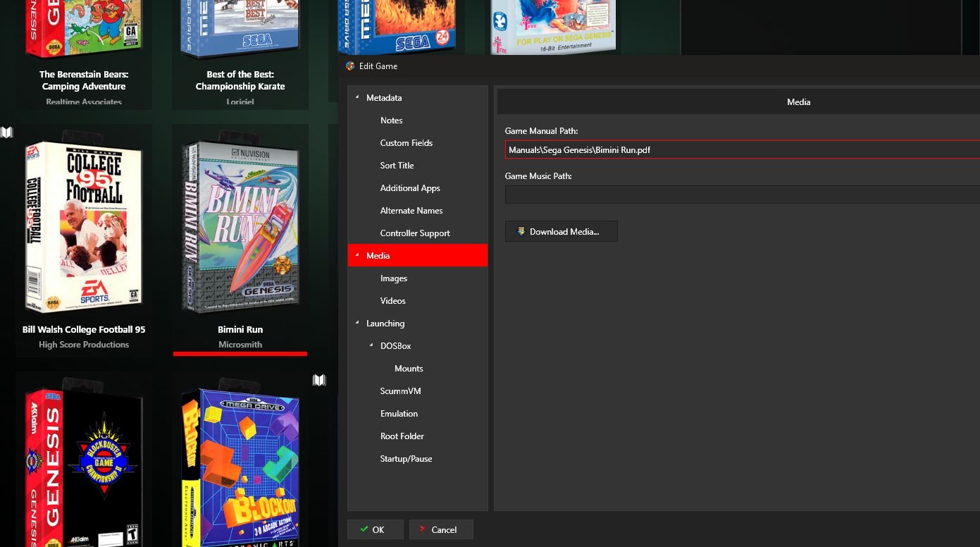The image size is (980, 547).
Task: Open the ScummVM settings page
Action: pos(400,391)
